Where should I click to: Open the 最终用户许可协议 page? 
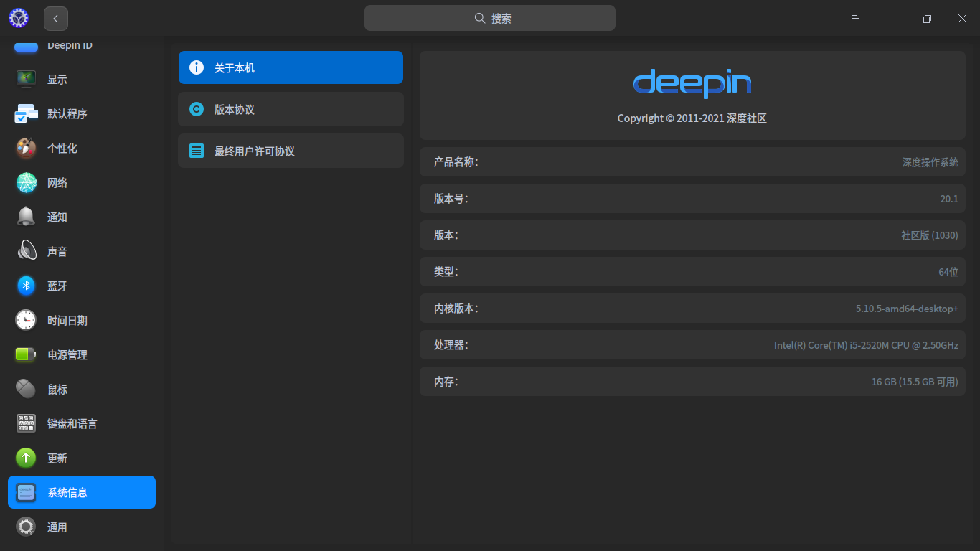(291, 151)
